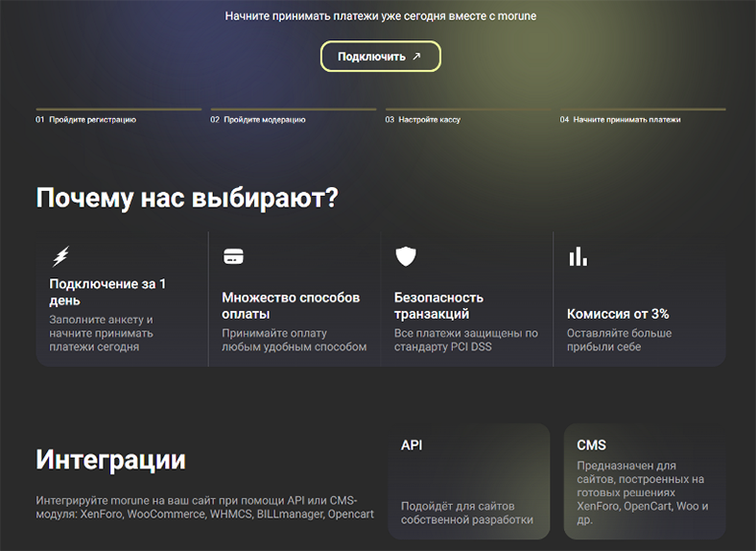Screen dimensions: 756x551
Task: Click text Принимайте оплату любым удобным способом
Action: [x=295, y=340]
